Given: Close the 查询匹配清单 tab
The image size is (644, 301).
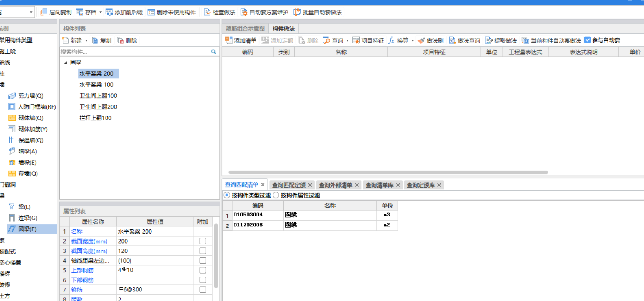Looking at the screenshot, I should point(263,185).
